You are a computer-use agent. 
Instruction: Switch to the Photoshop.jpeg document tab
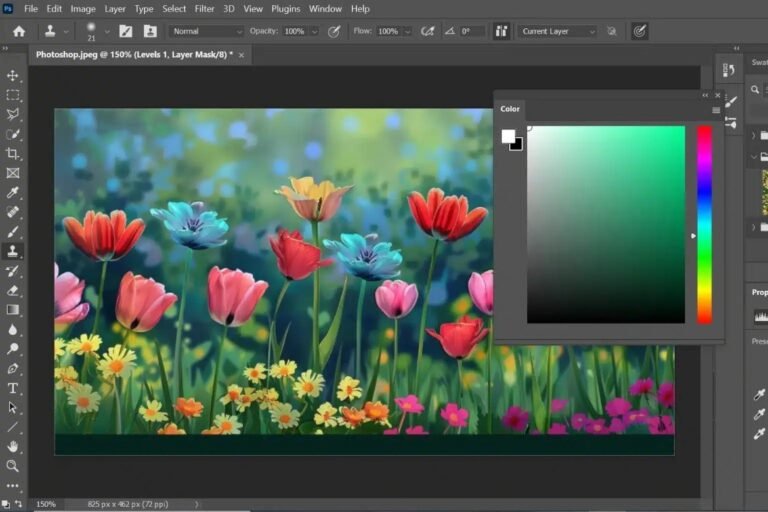134,55
